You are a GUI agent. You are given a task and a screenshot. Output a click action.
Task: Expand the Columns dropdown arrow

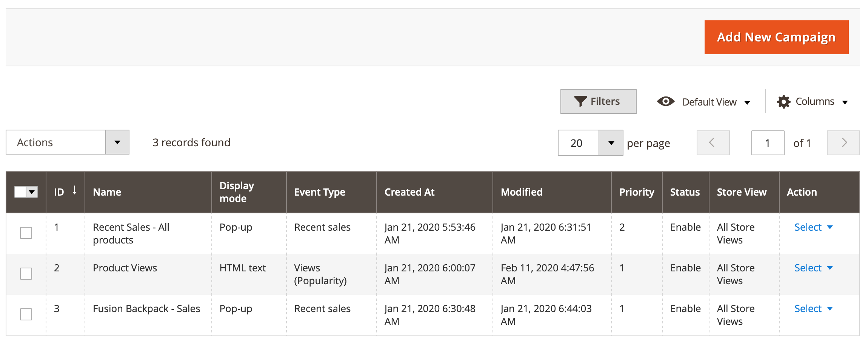[845, 102]
